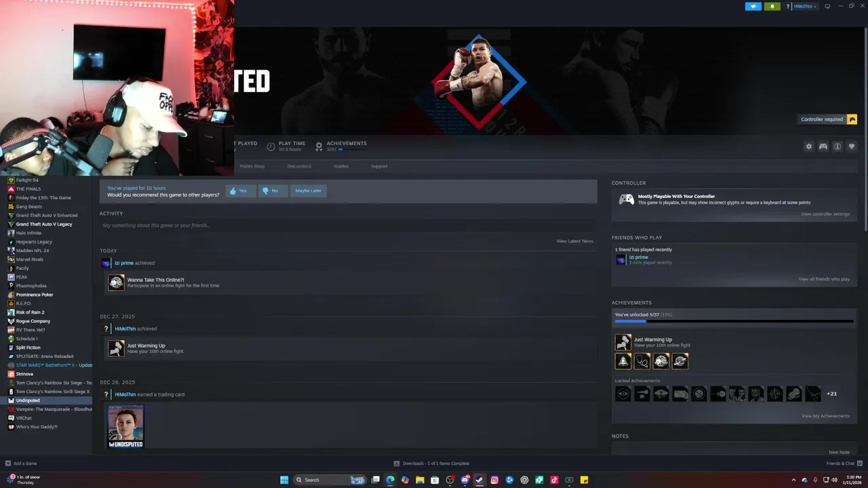Click the bell unlocked achievement icon
This screenshot has height=488, width=868.
(623, 361)
